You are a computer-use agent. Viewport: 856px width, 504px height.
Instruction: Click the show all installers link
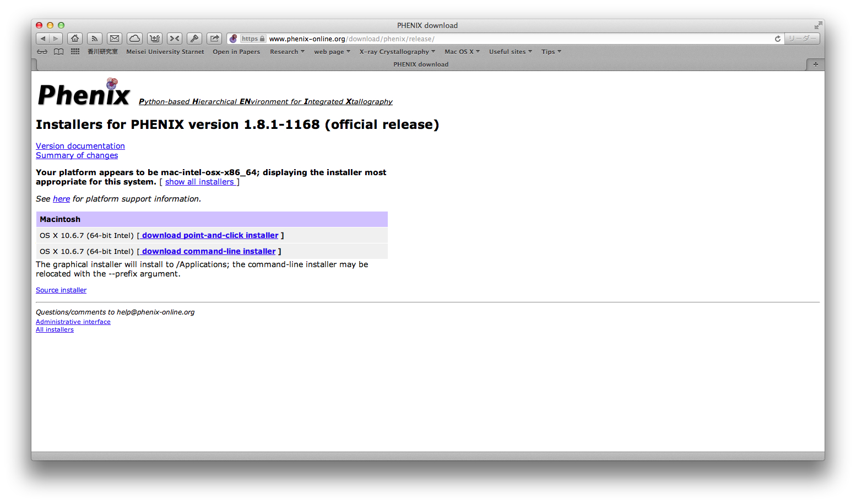(x=201, y=182)
